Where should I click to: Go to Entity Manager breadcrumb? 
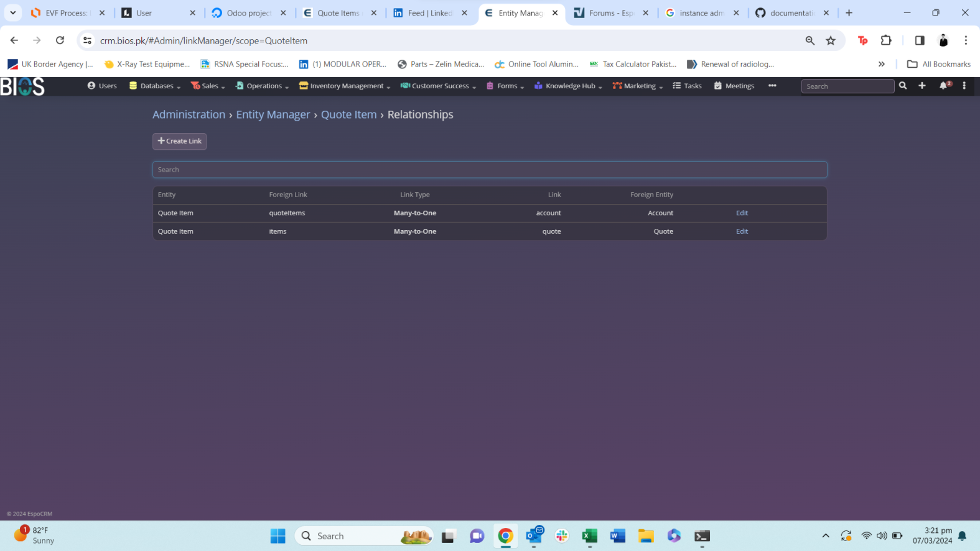(273, 114)
